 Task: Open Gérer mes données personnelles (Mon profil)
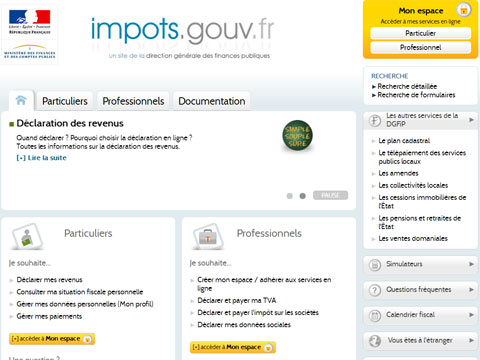(x=85, y=304)
